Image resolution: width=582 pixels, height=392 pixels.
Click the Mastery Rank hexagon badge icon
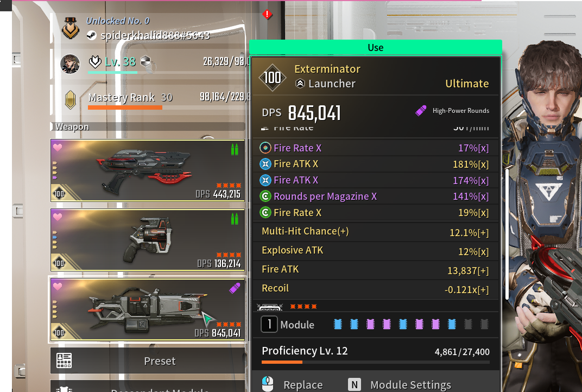coord(70,99)
